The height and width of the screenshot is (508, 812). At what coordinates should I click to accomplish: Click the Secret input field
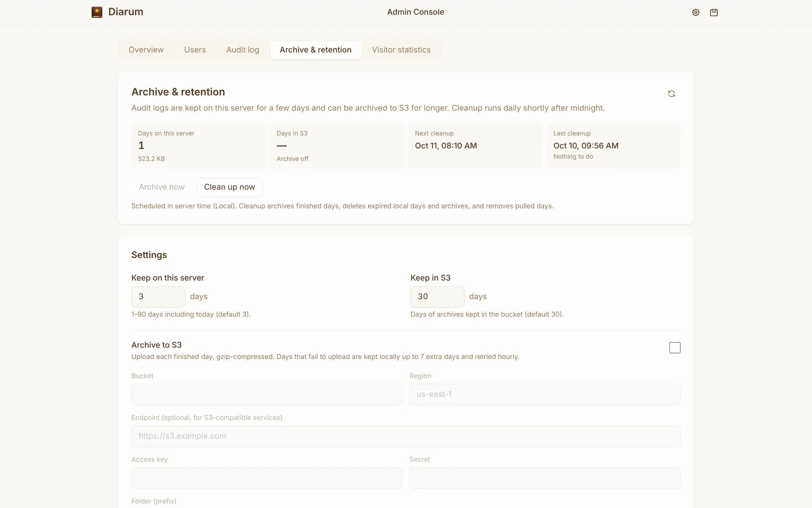tap(544, 478)
